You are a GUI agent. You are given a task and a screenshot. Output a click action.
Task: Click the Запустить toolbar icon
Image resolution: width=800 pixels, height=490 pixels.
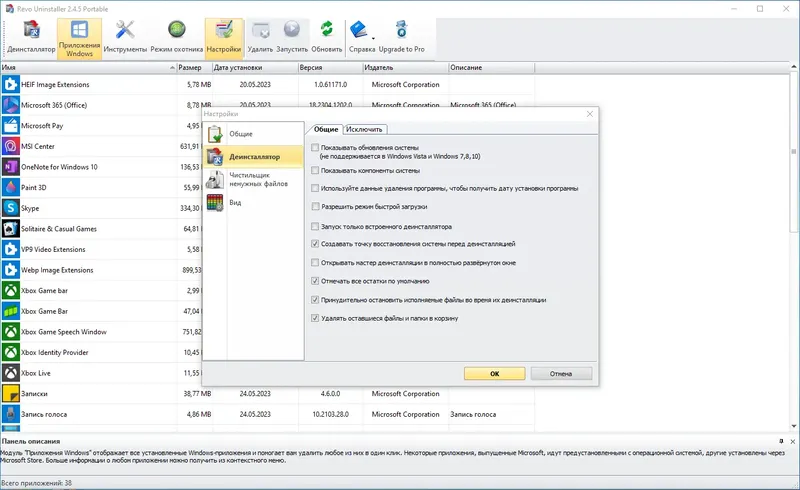[292, 37]
